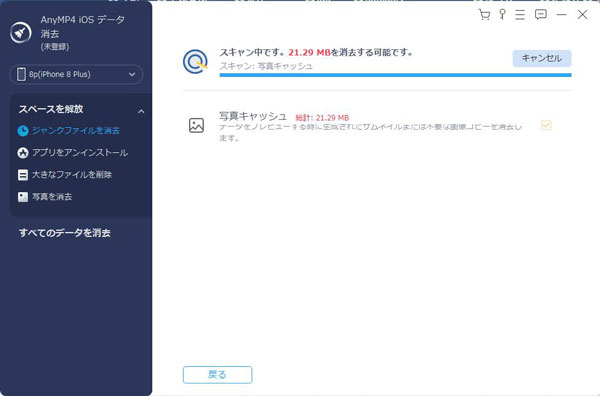600x396 pixels.
Task: Open すべてのデータを消去 section
Action: 65,233
